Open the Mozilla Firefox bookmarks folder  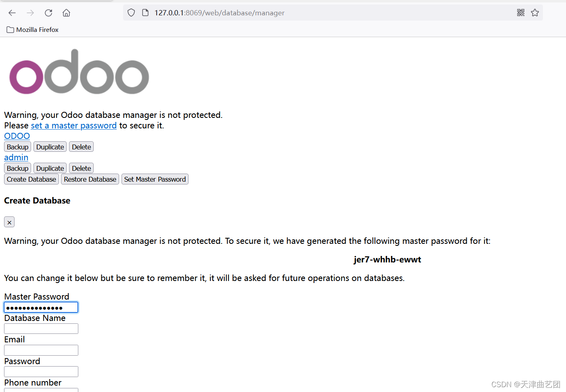click(x=32, y=29)
